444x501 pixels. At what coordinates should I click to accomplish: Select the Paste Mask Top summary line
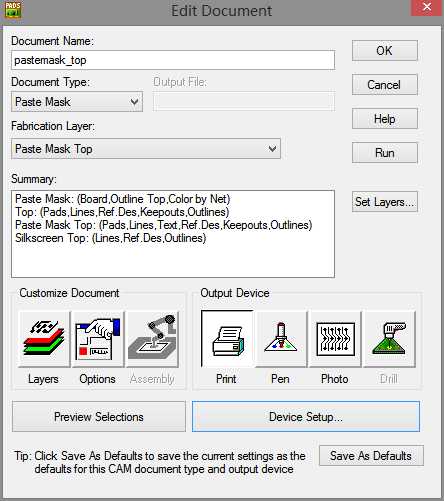pyautogui.click(x=164, y=225)
